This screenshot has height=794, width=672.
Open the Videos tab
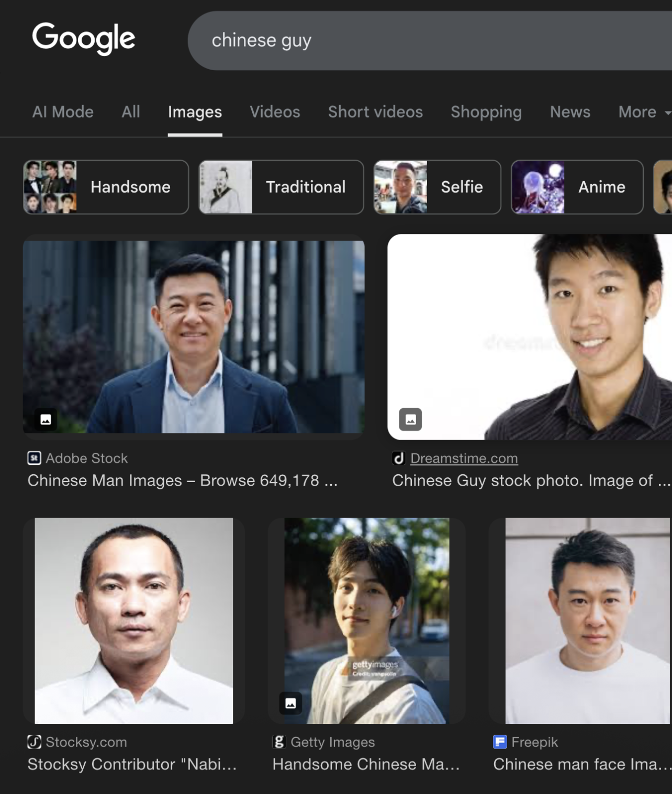[275, 112]
